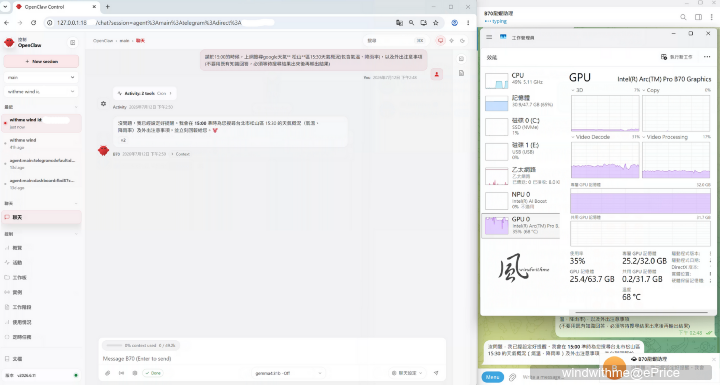
Task: Click the red chat bubble icon in header
Action: pos(440,40)
